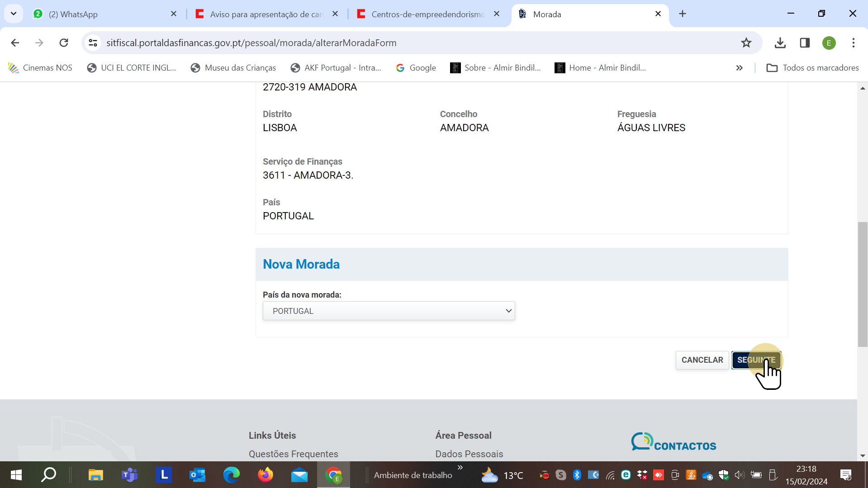Image resolution: width=868 pixels, height=488 pixels.
Task: Show hidden bookmarks with the chevron
Action: coord(739,68)
